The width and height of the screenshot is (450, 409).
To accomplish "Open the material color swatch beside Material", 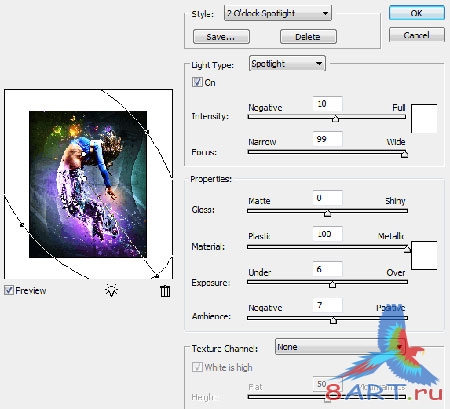I will coord(424,255).
